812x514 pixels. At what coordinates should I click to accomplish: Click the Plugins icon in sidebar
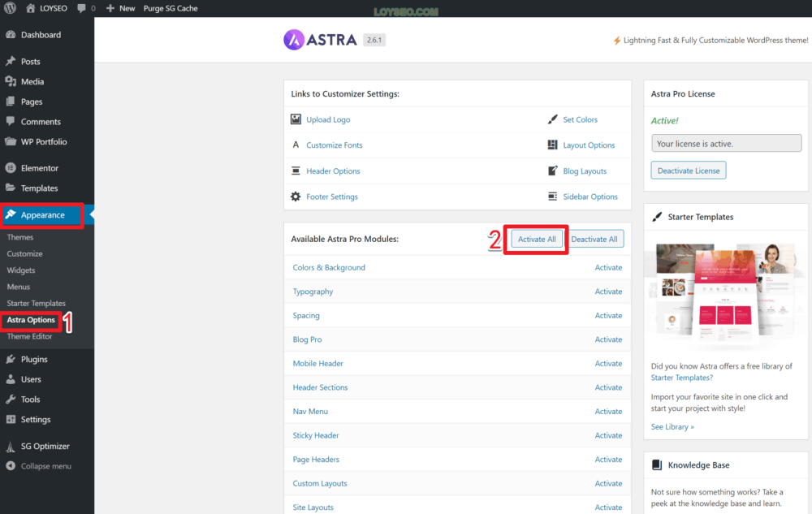click(11, 359)
